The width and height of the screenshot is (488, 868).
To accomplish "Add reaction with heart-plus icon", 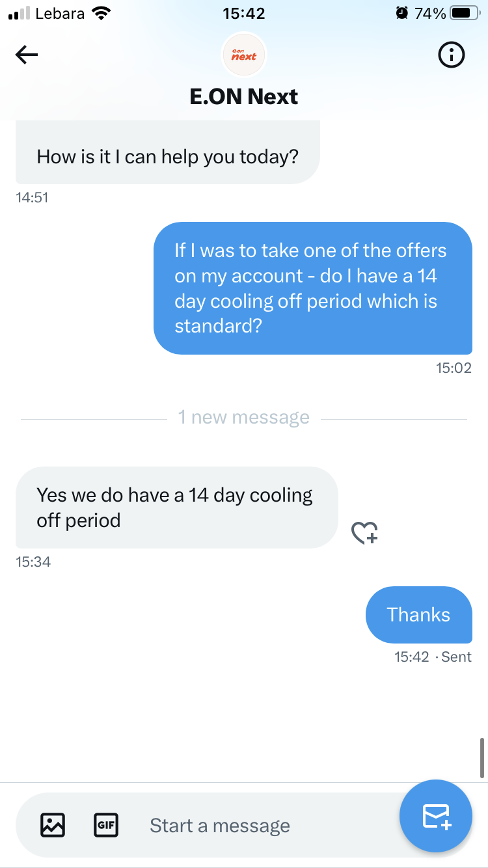I will 364,533.
